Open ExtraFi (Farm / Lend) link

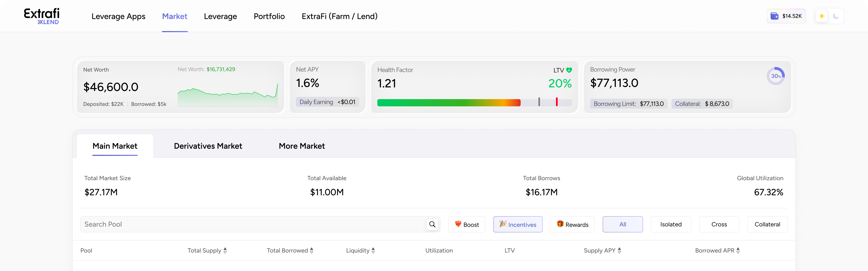(339, 16)
